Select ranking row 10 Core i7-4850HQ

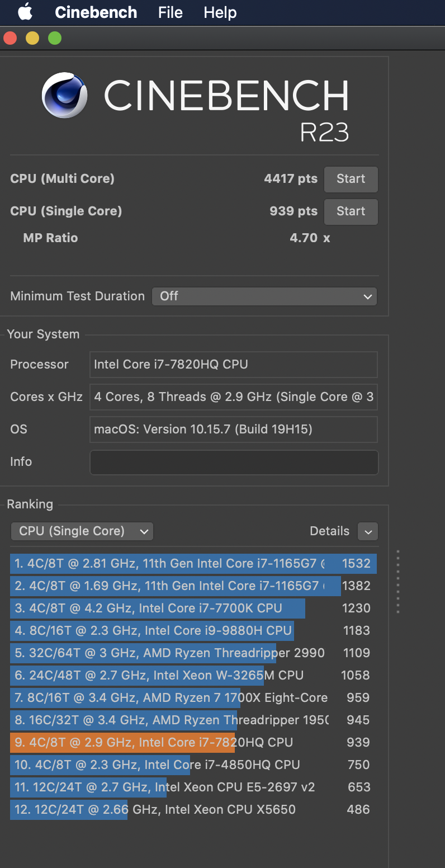[x=193, y=765]
